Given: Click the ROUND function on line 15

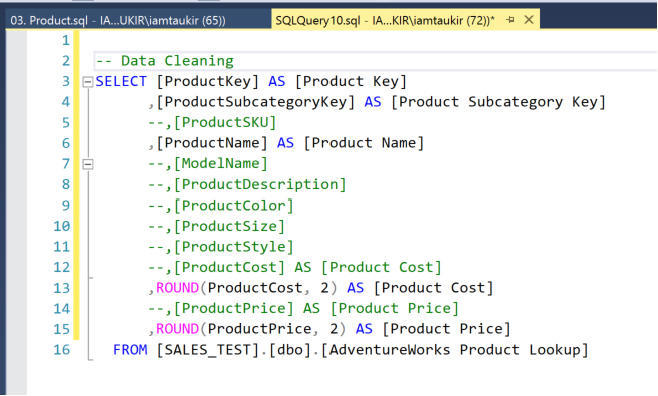Looking at the screenshot, I should [x=178, y=329].
